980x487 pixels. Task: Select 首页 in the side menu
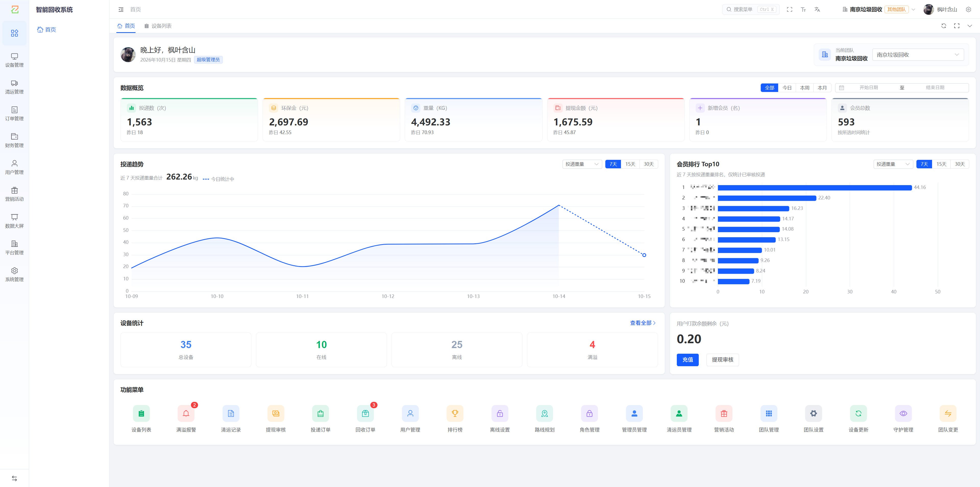click(46, 30)
